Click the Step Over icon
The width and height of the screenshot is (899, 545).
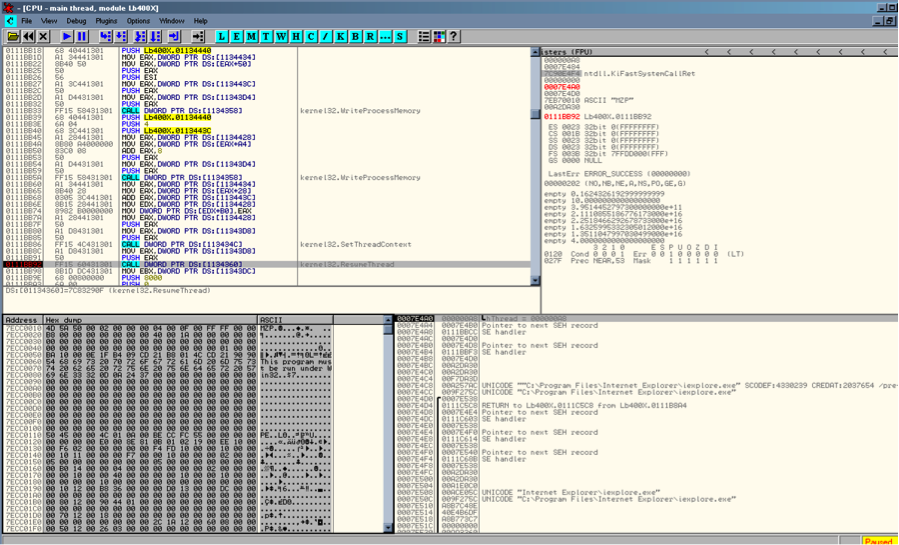pos(120,37)
